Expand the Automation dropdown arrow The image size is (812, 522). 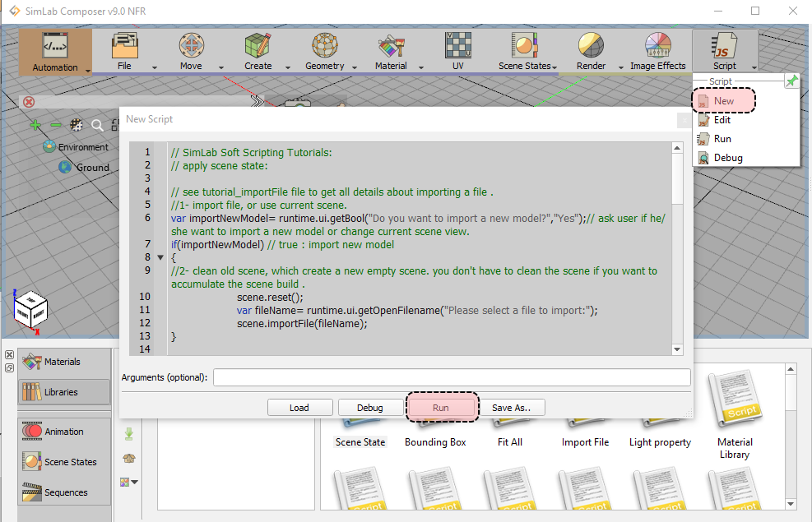point(87,69)
